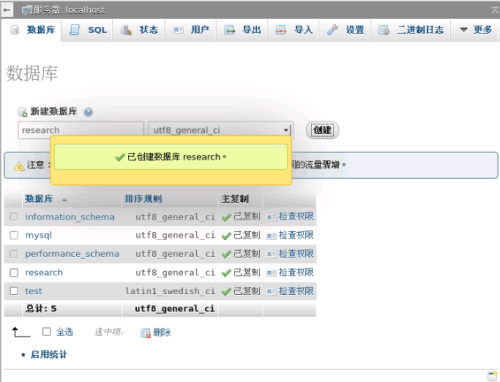Tick the test row checkbox

pyautogui.click(x=14, y=291)
